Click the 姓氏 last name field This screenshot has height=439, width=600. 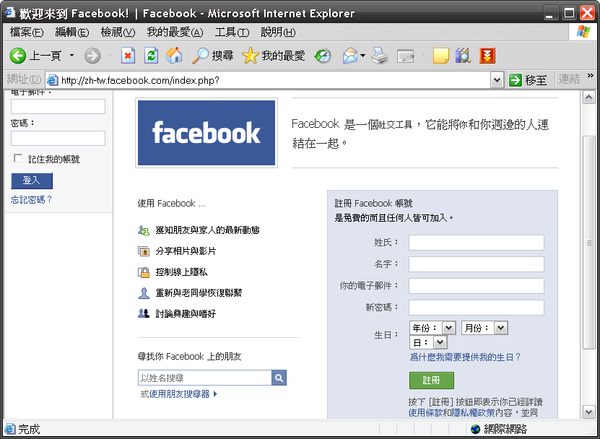point(476,243)
